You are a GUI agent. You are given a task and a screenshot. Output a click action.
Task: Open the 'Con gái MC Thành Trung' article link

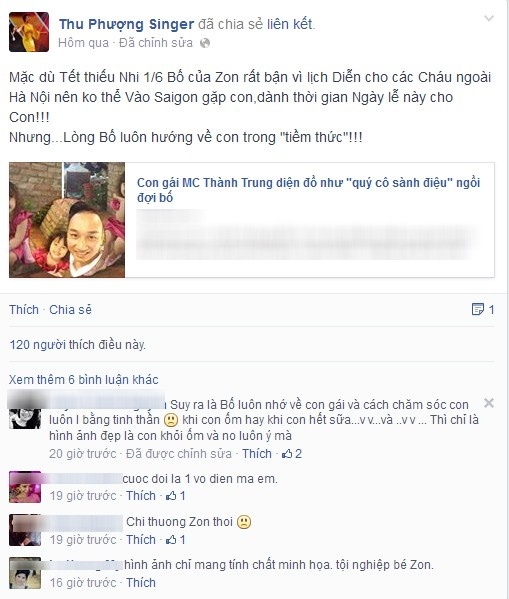[x=308, y=190]
